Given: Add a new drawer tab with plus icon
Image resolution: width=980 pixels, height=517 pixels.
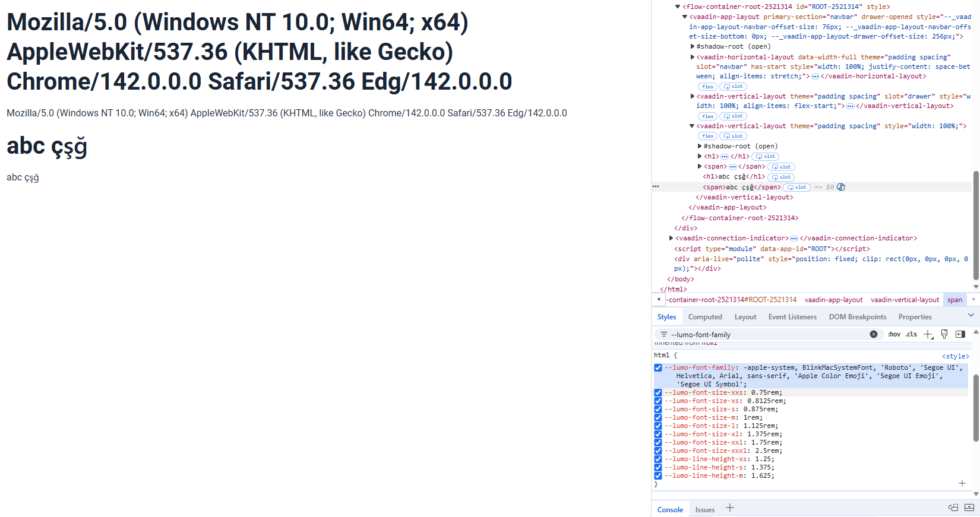Looking at the screenshot, I should pos(730,508).
